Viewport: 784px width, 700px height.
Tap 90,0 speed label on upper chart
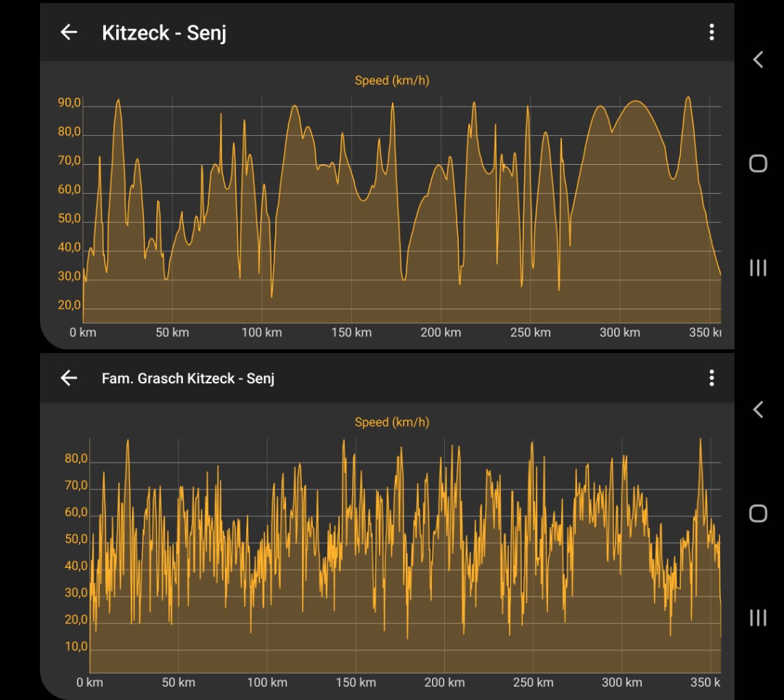pos(70,103)
